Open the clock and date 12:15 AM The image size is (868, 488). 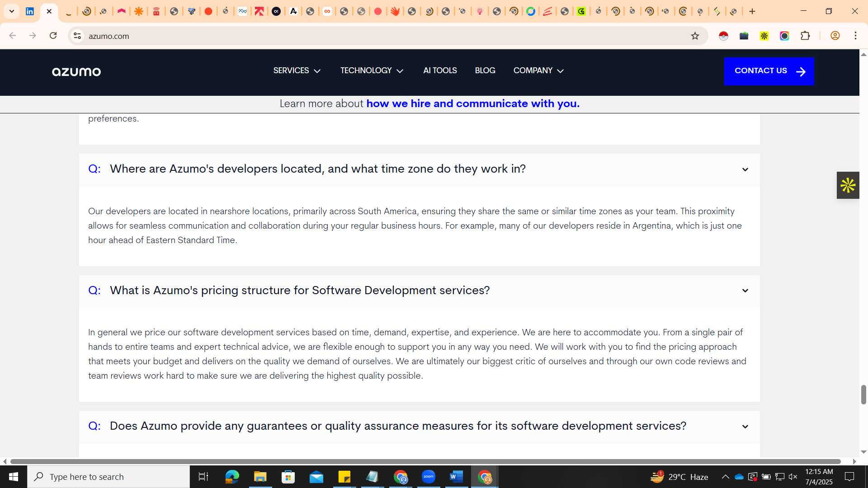[x=819, y=477]
